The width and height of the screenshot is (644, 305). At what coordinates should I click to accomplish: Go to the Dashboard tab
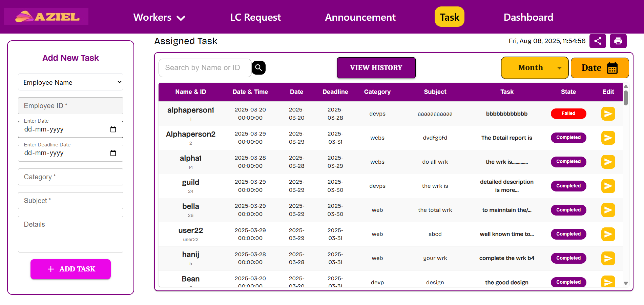[x=528, y=17]
